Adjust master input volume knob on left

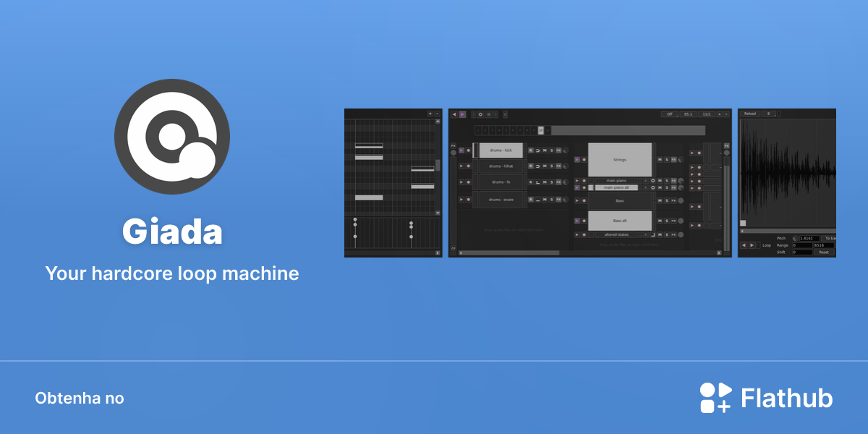[453, 153]
